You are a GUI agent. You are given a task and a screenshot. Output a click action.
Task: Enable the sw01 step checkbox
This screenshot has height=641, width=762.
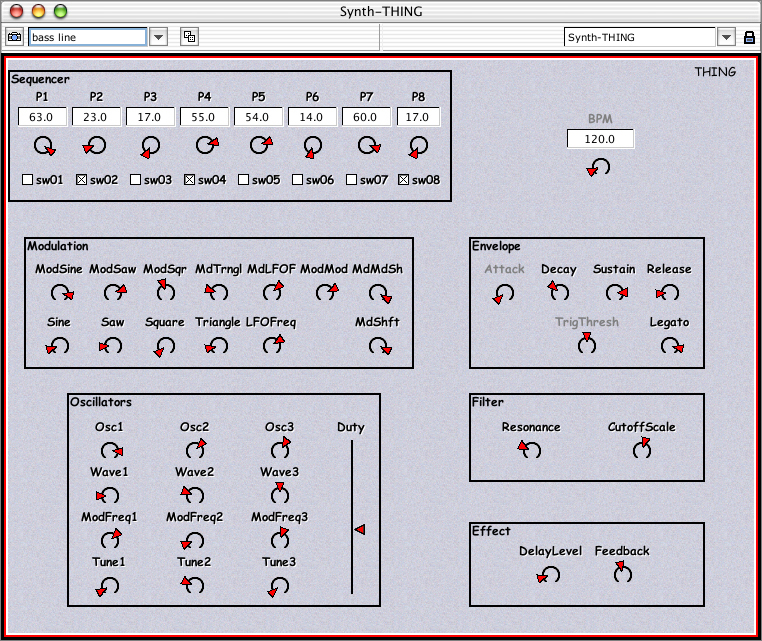(x=28, y=180)
